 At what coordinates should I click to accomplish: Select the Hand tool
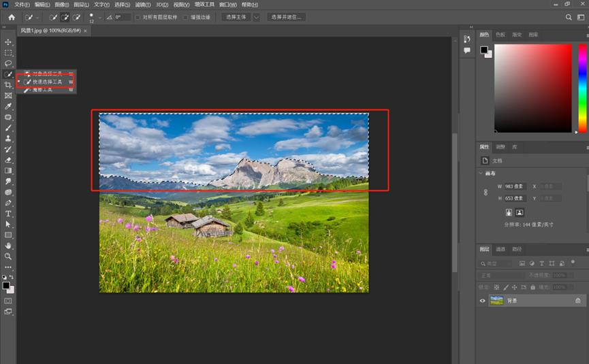click(8, 246)
